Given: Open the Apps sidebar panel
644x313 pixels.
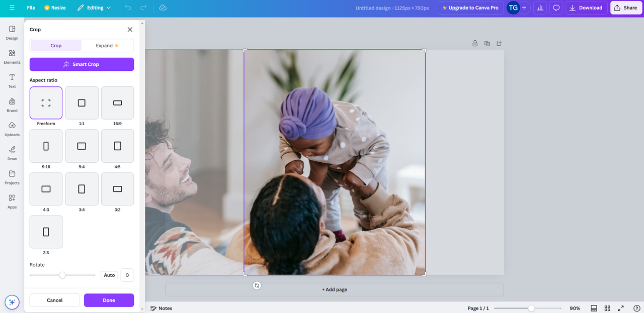Looking at the screenshot, I should [12, 201].
